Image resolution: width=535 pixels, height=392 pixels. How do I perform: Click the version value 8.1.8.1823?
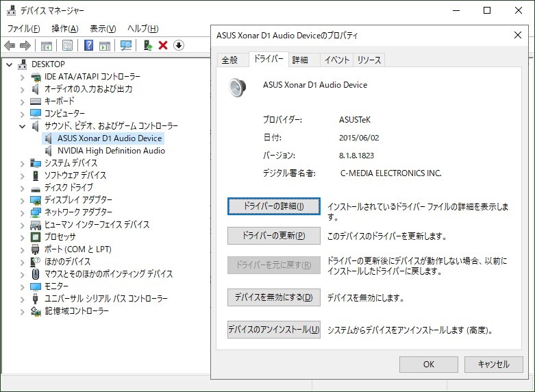(x=357, y=156)
